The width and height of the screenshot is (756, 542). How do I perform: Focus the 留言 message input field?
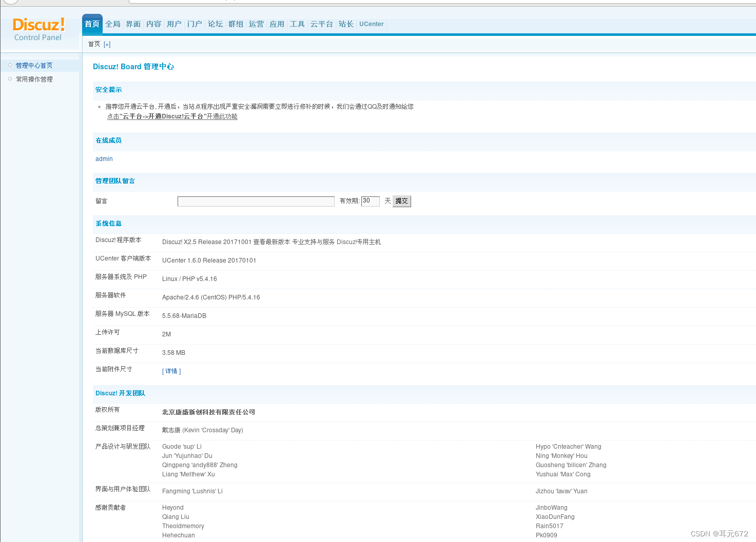click(256, 202)
